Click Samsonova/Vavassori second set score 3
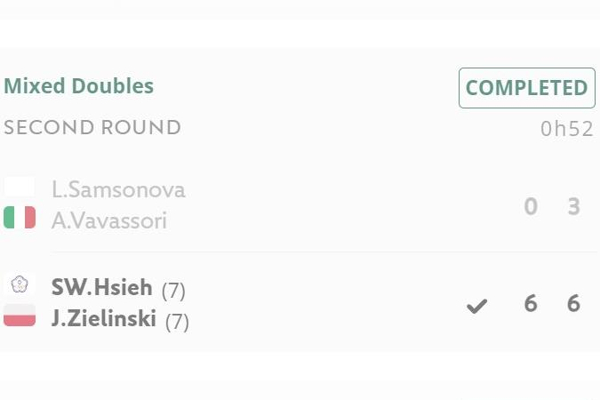Image resolution: width=600 pixels, height=400 pixels. [x=574, y=206]
